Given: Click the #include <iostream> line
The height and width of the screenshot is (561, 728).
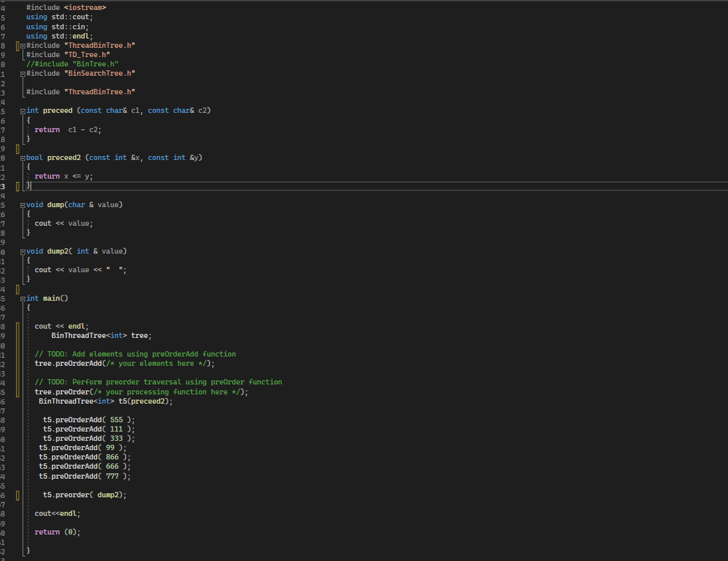Looking at the screenshot, I should [x=66, y=7].
